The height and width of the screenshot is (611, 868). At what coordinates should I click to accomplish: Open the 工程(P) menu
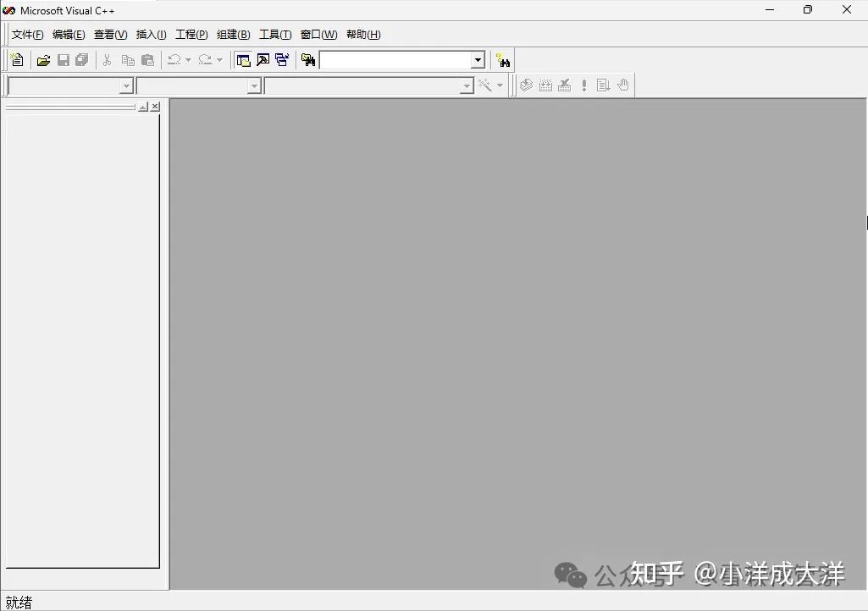click(x=191, y=35)
